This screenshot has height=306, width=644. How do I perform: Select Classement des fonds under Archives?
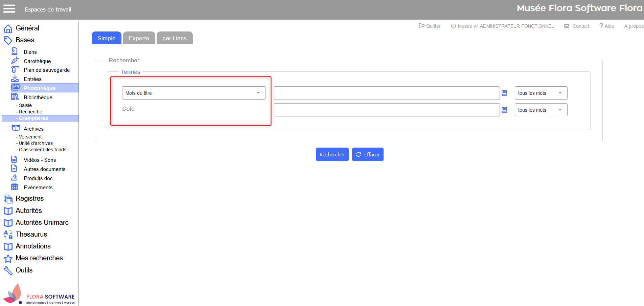point(42,150)
